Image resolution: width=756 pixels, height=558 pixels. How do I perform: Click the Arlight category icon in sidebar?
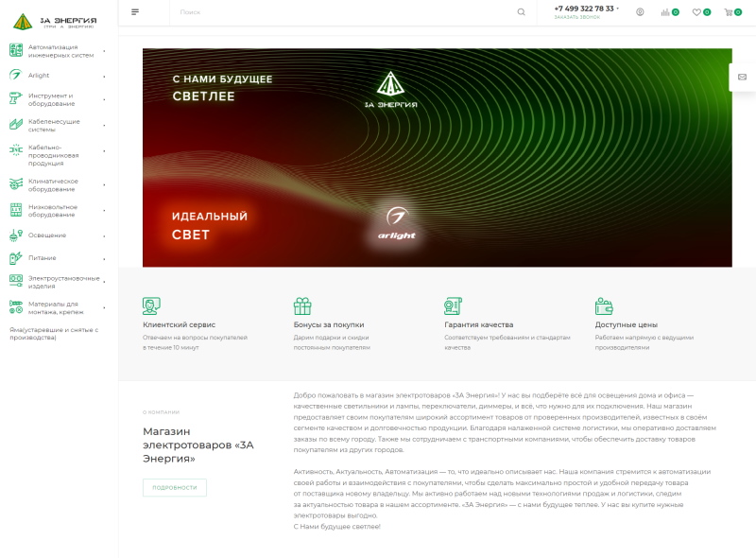(15, 76)
